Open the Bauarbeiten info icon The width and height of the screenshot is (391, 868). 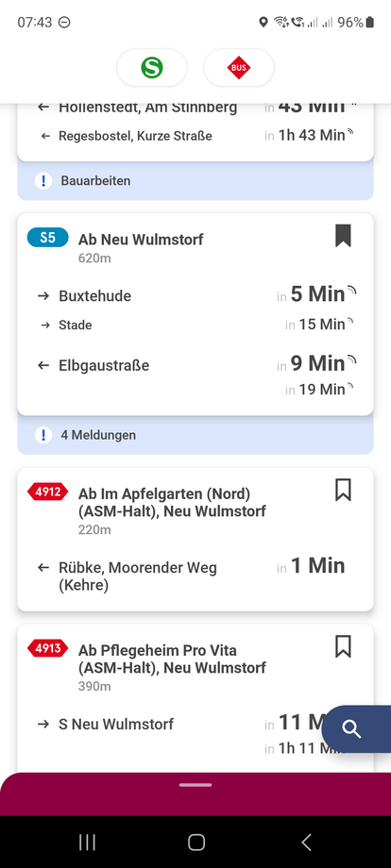coord(43,180)
